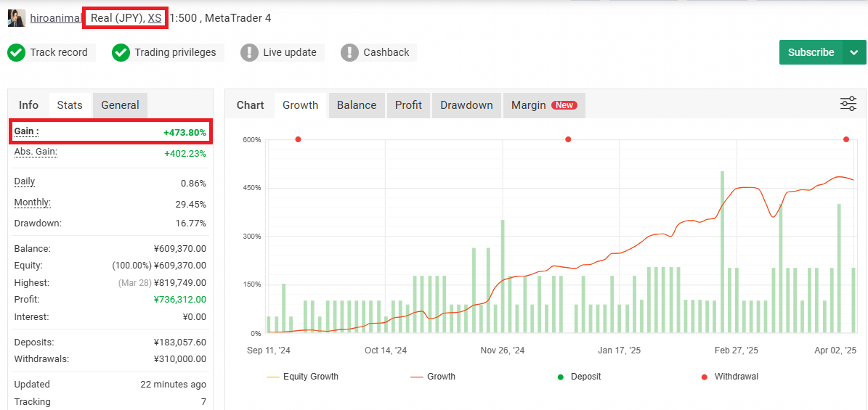The image size is (868, 410).
Task: Select the Balance chart tab
Action: point(357,105)
